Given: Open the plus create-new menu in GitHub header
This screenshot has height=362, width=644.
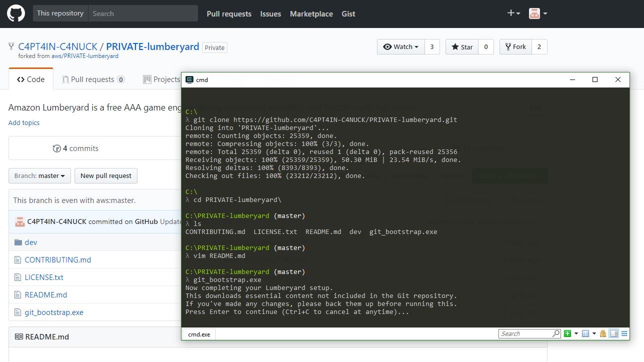Looking at the screenshot, I should pyautogui.click(x=513, y=13).
